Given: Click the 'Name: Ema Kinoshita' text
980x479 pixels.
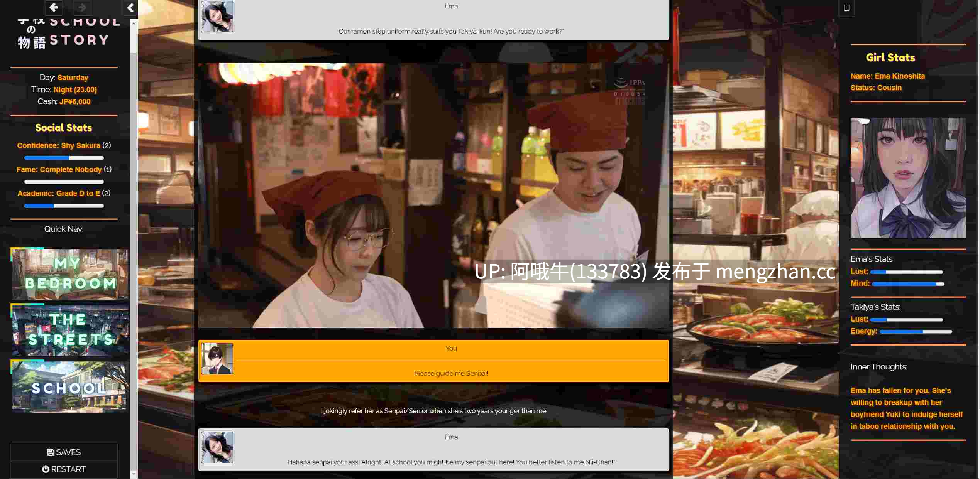Looking at the screenshot, I should coord(888,76).
